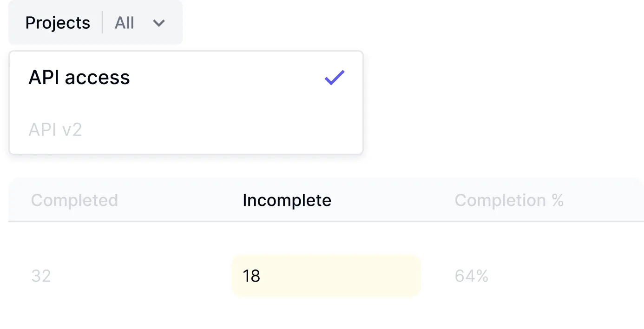Click the Projects filter label
The width and height of the screenshot is (644, 329).
click(58, 23)
